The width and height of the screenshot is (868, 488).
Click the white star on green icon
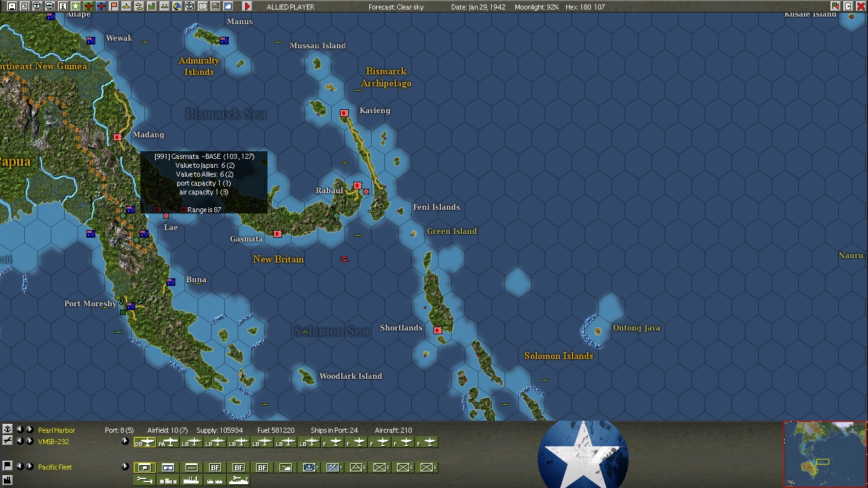tap(76, 6)
